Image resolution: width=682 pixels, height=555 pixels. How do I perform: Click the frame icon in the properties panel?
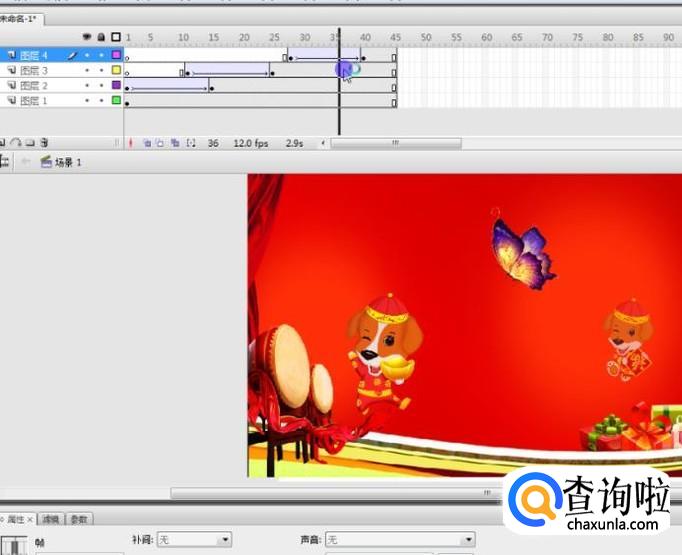point(15,545)
